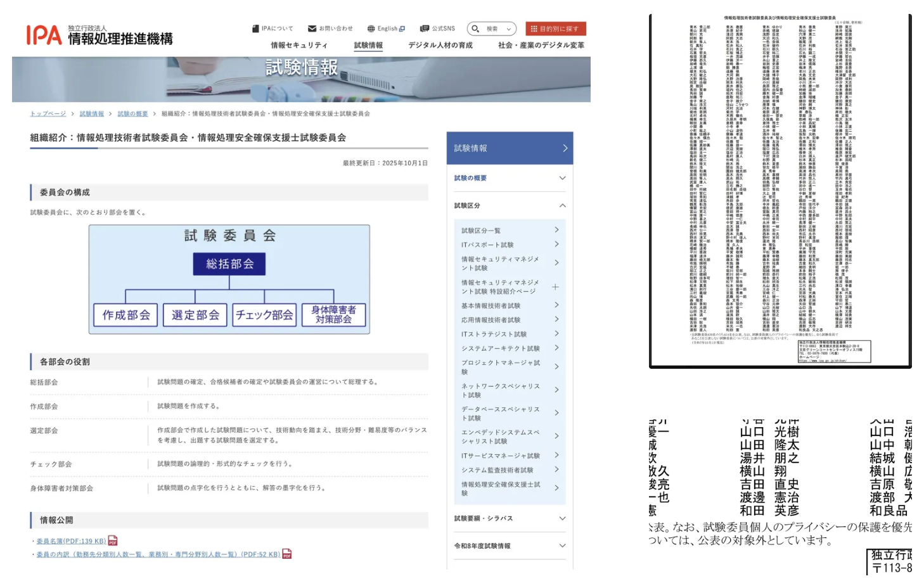Click the 試験委員会 organization chart image
The width and height of the screenshot is (924, 588).
click(x=229, y=279)
